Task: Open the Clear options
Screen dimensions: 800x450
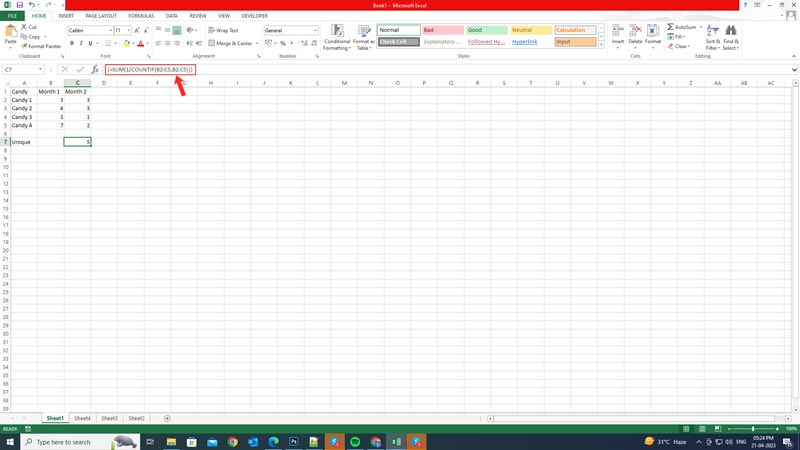Action: pos(678,46)
